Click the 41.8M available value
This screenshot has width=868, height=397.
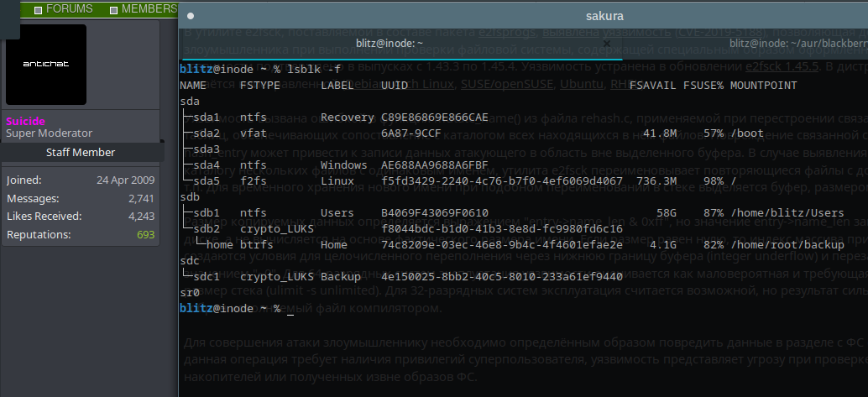(x=660, y=133)
